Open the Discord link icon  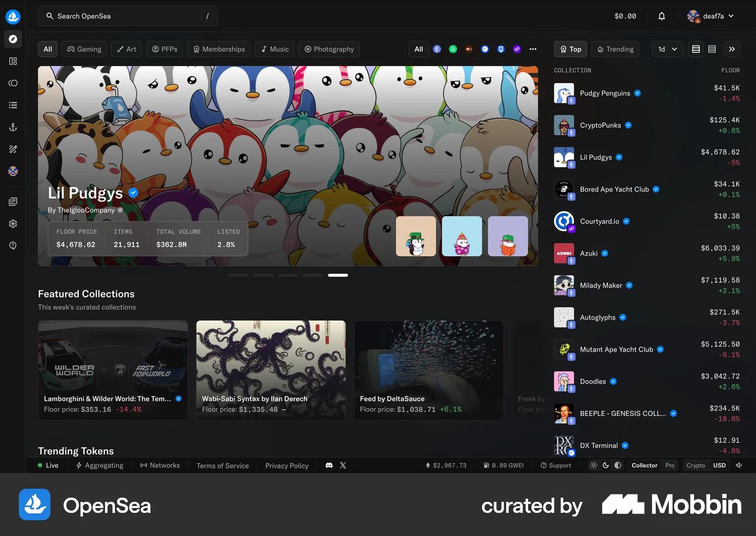tap(329, 466)
